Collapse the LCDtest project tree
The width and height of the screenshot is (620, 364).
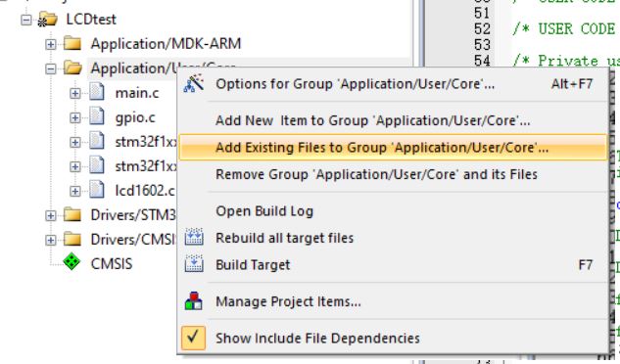(26, 20)
